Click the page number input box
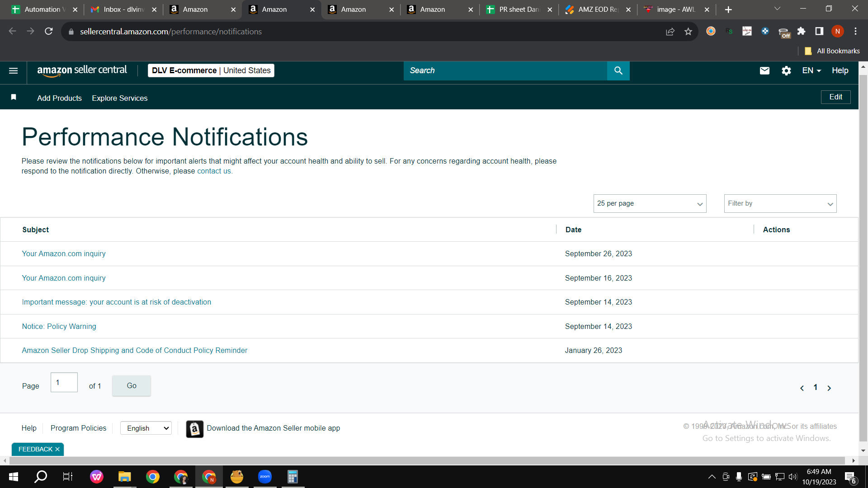Screen dimensions: 868x488 click(64, 382)
